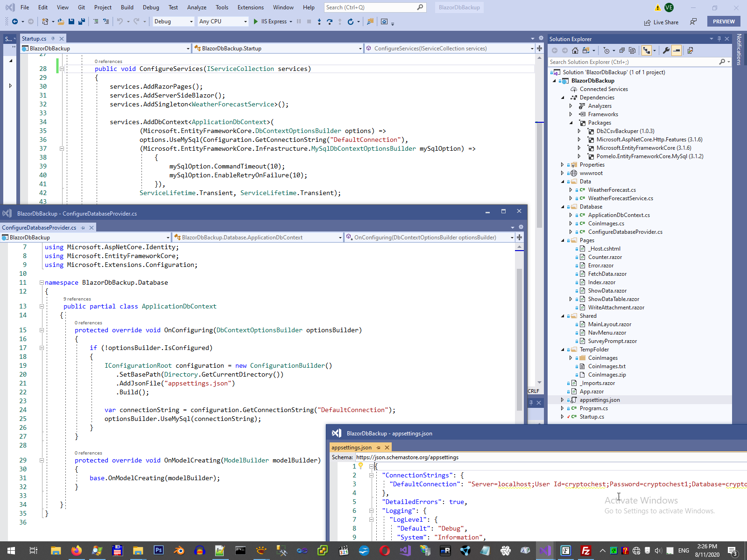Image resolution: width=747 pixels, height=560 pixels.
Task: Click the Undo icon in the main toolbar
Action: coord(120,21)
